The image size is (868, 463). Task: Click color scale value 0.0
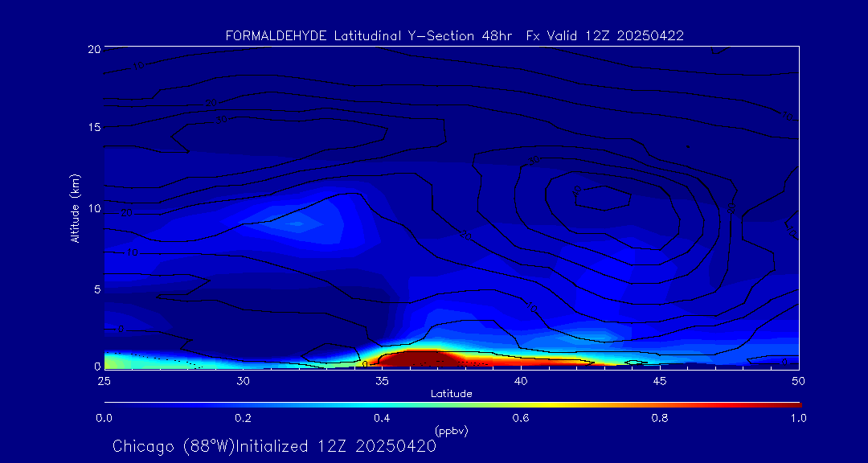(104, 418)
